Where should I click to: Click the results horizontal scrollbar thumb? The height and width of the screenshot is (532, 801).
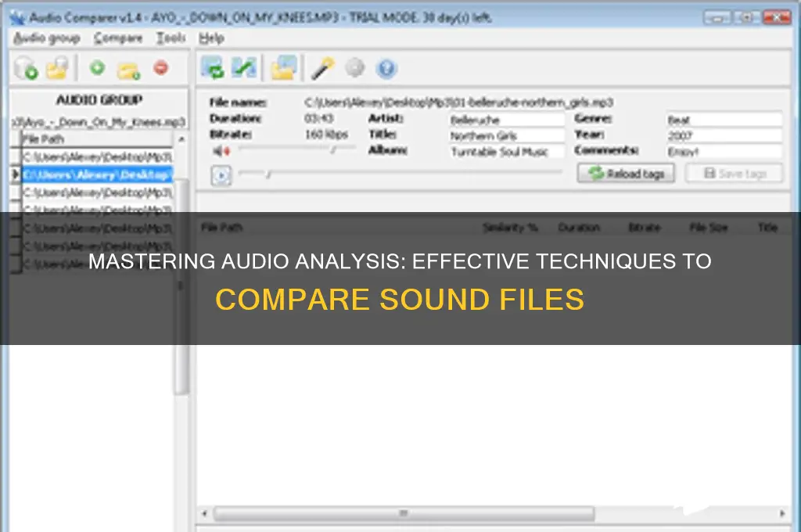404,513
